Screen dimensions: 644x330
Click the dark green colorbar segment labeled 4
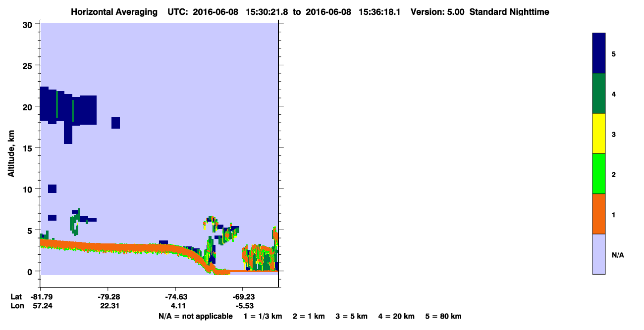[x=599, y=94]
